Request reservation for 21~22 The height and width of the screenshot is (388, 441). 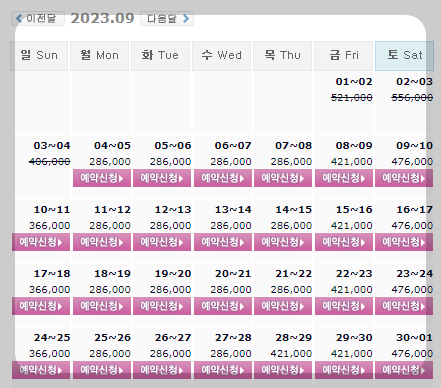283,306
